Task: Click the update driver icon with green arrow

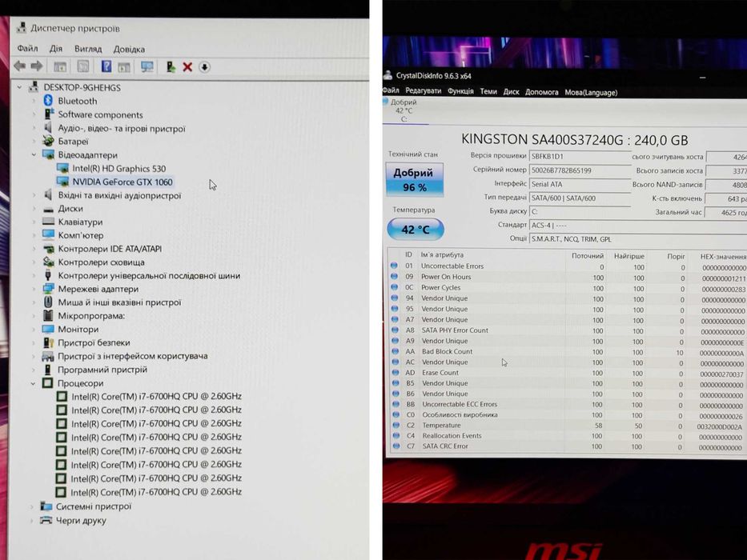Action: [171, 66]
